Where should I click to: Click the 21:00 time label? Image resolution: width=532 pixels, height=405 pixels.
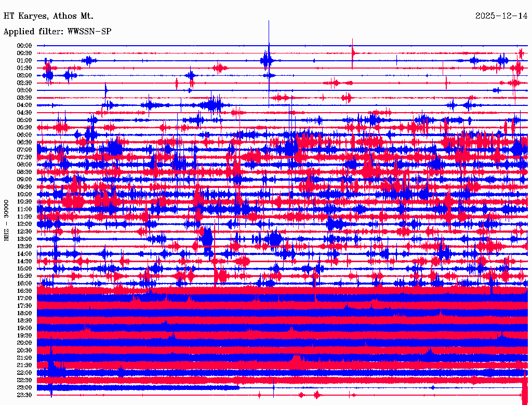(24, 358)
